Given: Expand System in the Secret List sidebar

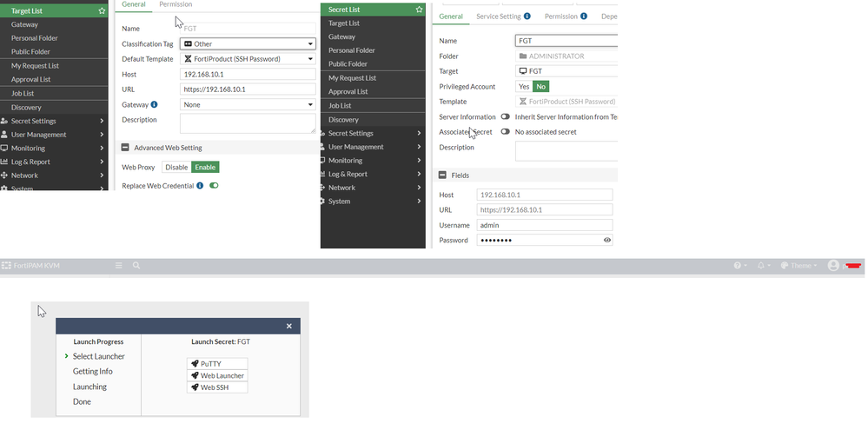Looking at the screenshot, I should 373,201.
